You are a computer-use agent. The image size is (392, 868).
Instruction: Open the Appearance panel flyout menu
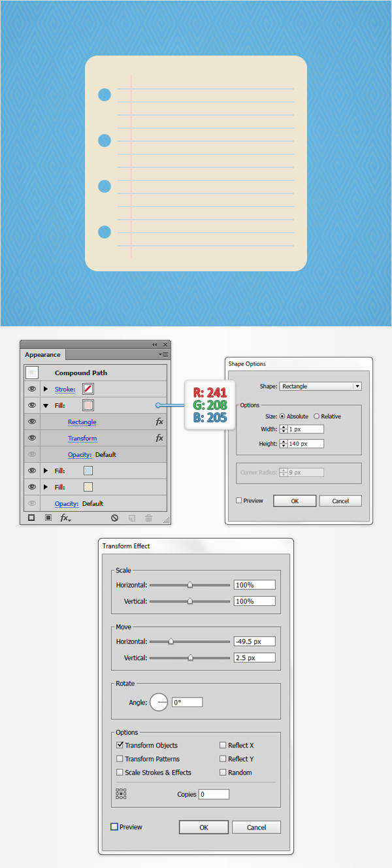163,354
